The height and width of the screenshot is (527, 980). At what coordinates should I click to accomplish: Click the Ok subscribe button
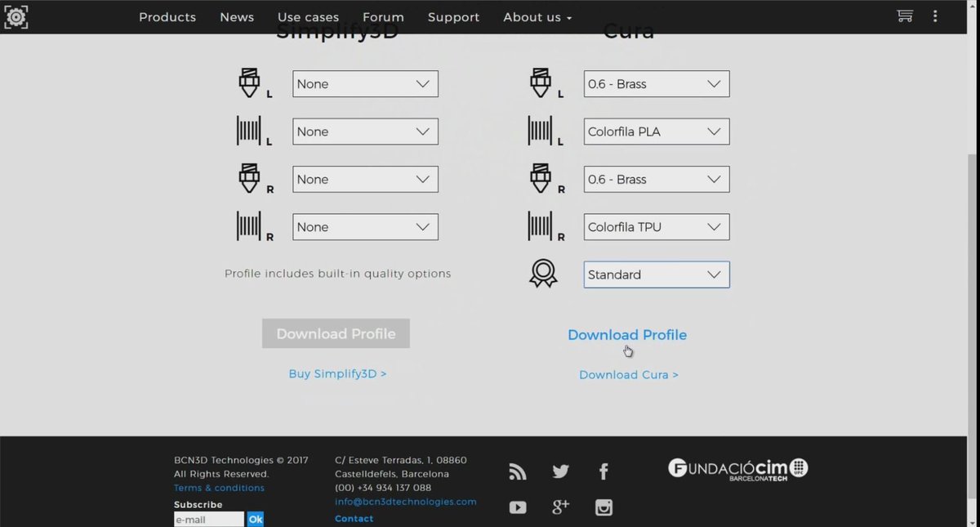tap(256, 519)
